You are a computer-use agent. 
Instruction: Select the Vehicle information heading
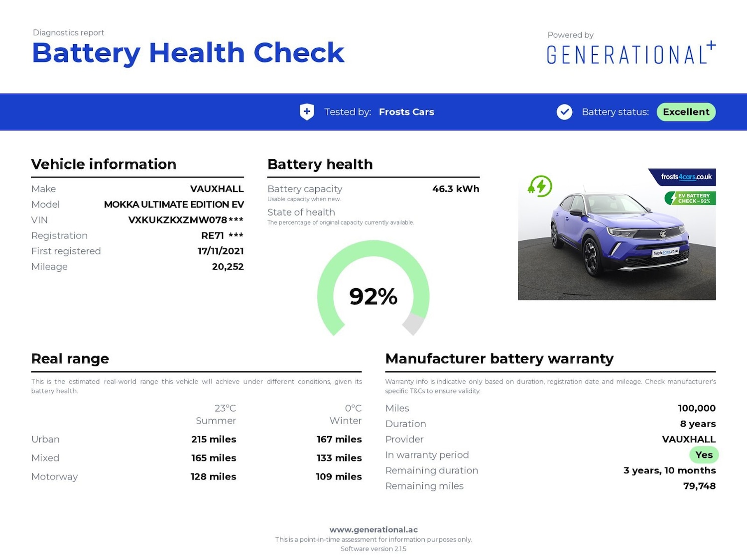pyautogui.click(x=104, y=164)
